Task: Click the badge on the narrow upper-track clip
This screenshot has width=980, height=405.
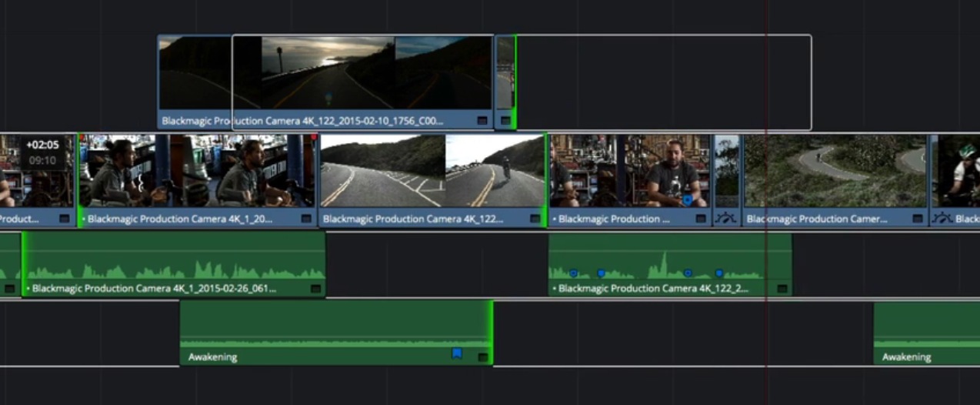Action: [505, 121]
